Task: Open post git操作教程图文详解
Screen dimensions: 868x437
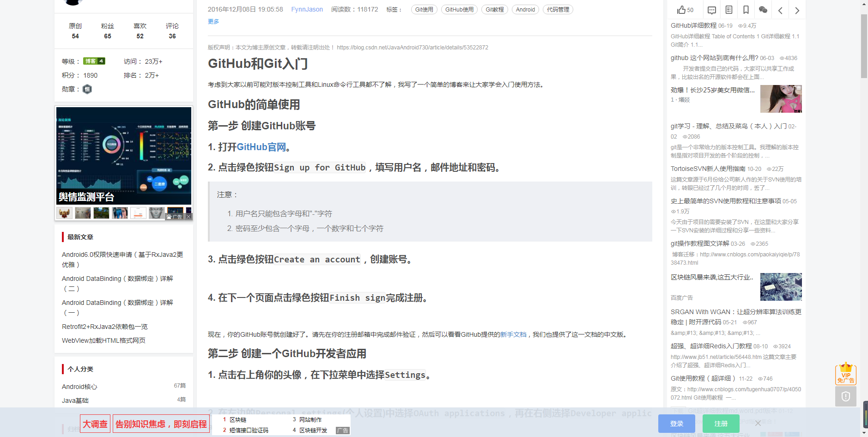Action: pyautogui.click(x=700, y=243)
